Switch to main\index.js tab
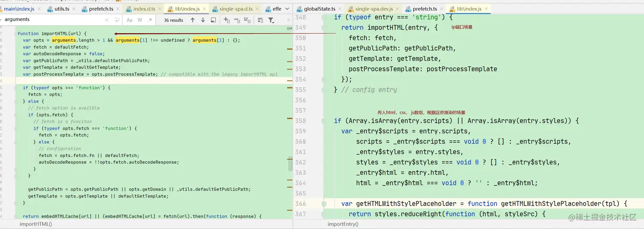The image size is (644, 229). click(19, 9)
